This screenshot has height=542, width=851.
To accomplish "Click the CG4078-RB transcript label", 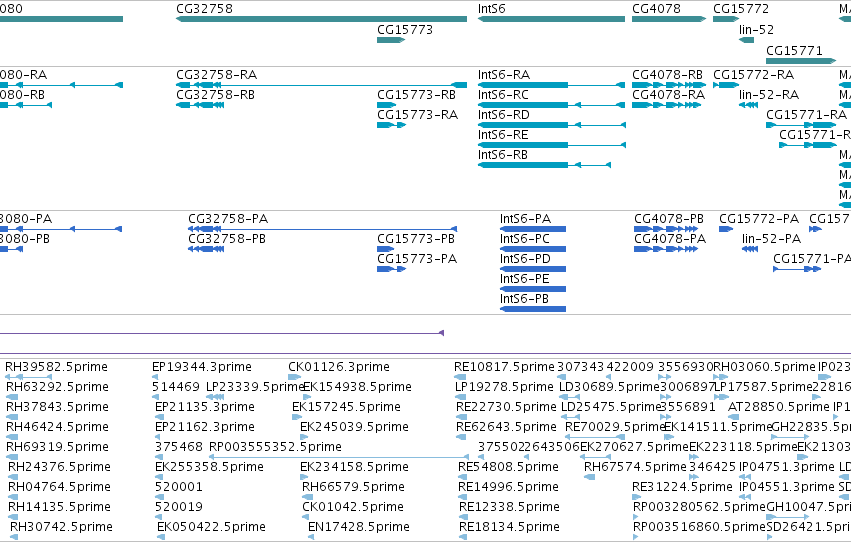I will tap(668, 75).
